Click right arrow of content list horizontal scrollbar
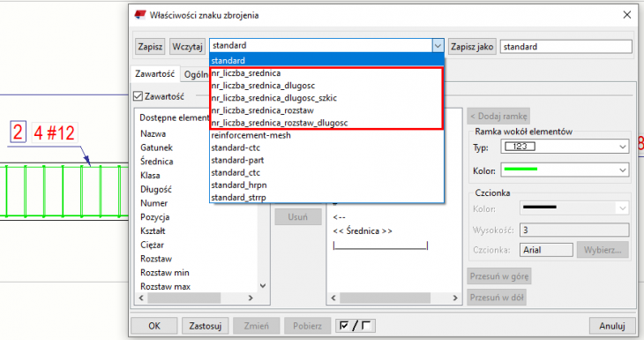Viewport: 644px width, 340px height. click(455, 298)
